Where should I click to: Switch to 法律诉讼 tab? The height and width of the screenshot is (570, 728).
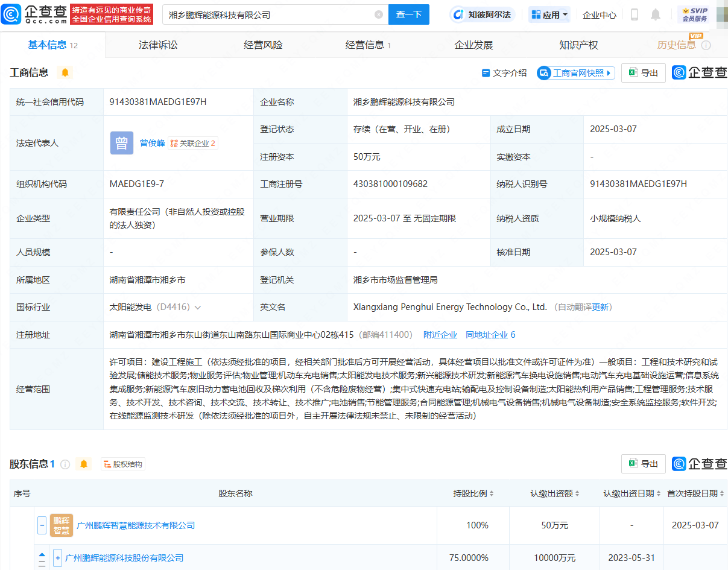[x=158, y=45]
